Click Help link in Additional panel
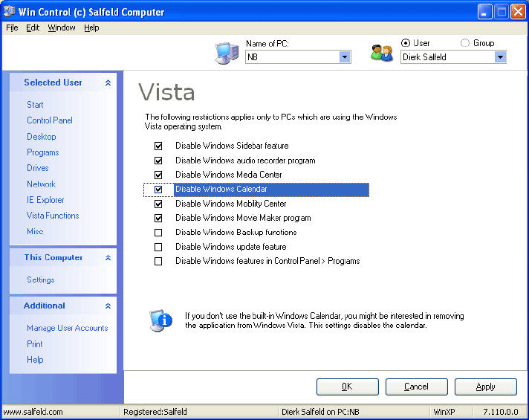This screenshot has width=529, height=420. pos(35,360)
